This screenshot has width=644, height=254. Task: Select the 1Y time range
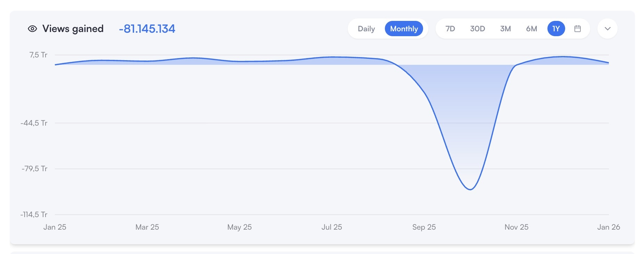pos(556,29)
